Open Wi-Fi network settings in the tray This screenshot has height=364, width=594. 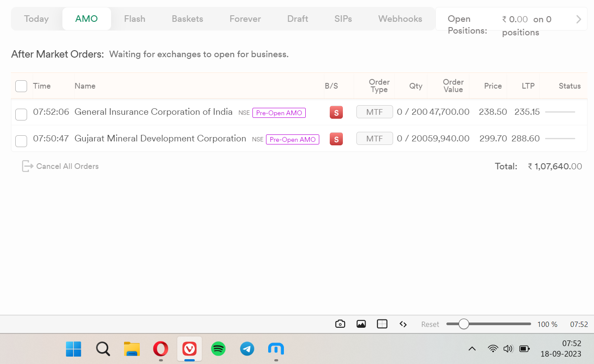tap(493, 348)
